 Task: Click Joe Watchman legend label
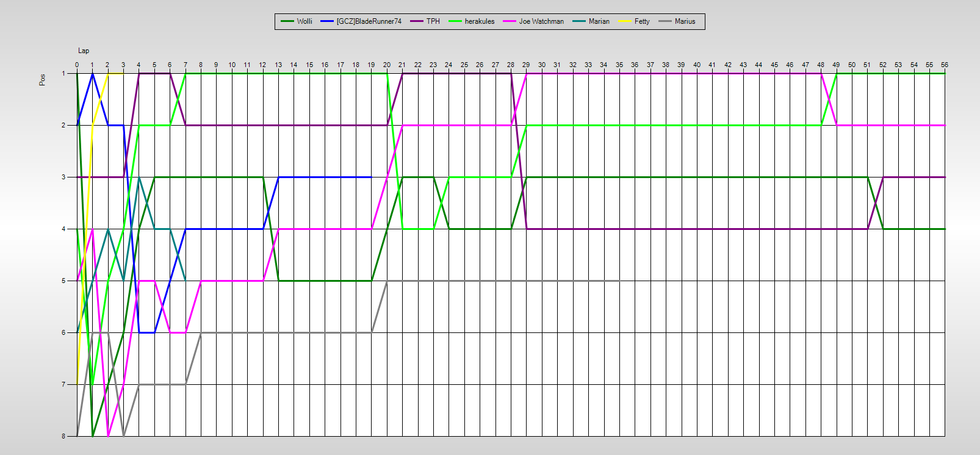click(541, 21)
